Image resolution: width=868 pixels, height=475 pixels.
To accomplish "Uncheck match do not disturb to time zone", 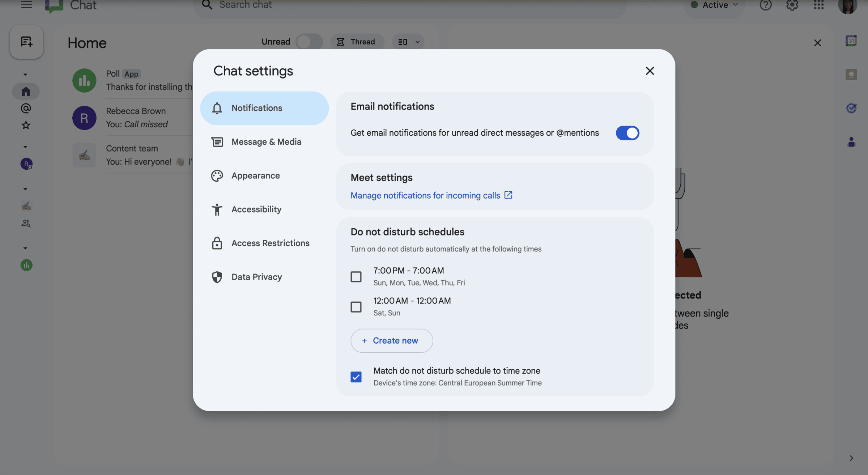I will click(x=356, y=377).
